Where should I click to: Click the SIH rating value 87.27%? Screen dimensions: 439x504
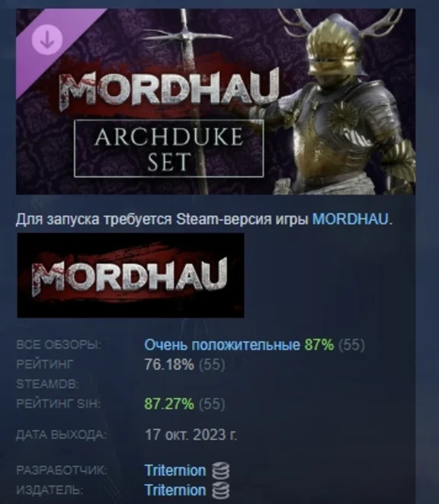169,403
